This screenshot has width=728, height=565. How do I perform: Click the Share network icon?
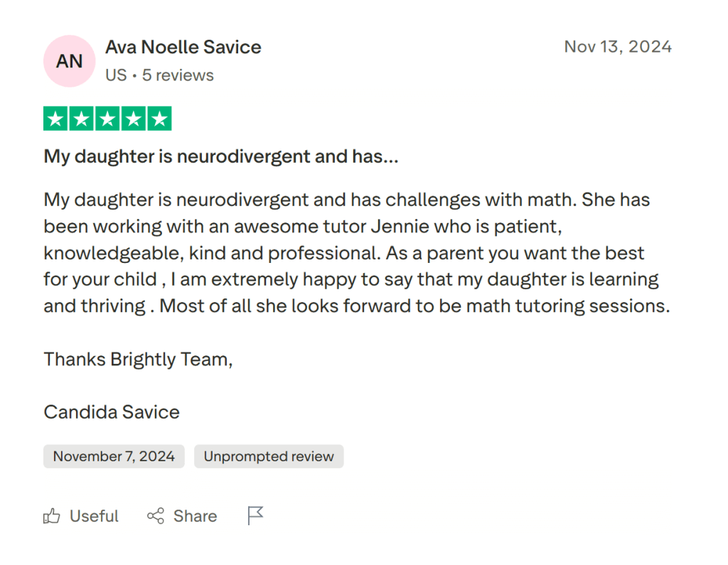pos(156,516)
